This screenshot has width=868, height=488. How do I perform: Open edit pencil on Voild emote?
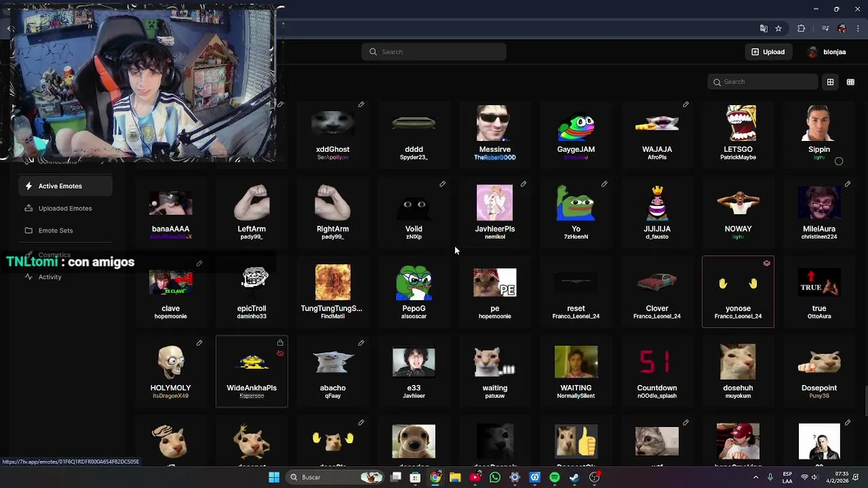[x=442, y=184]
